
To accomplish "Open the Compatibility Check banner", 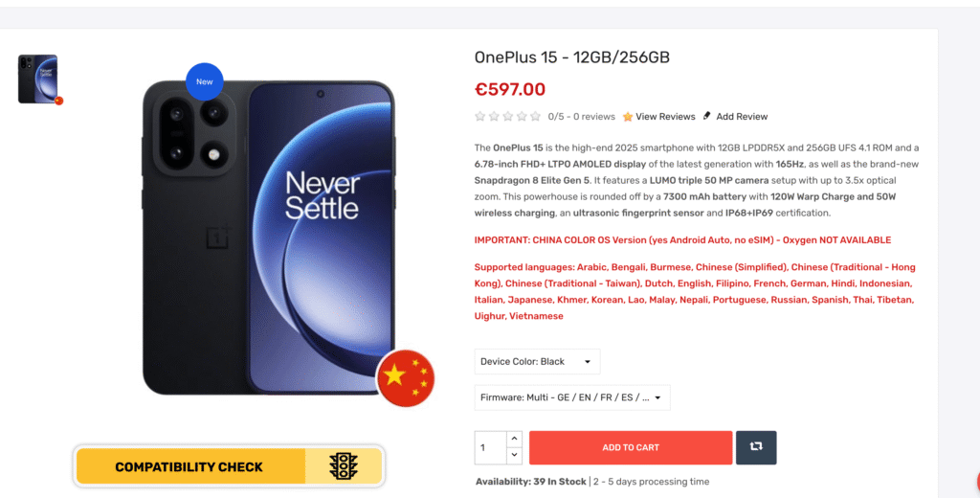I will pyautogui.click(x=229, y=466).
